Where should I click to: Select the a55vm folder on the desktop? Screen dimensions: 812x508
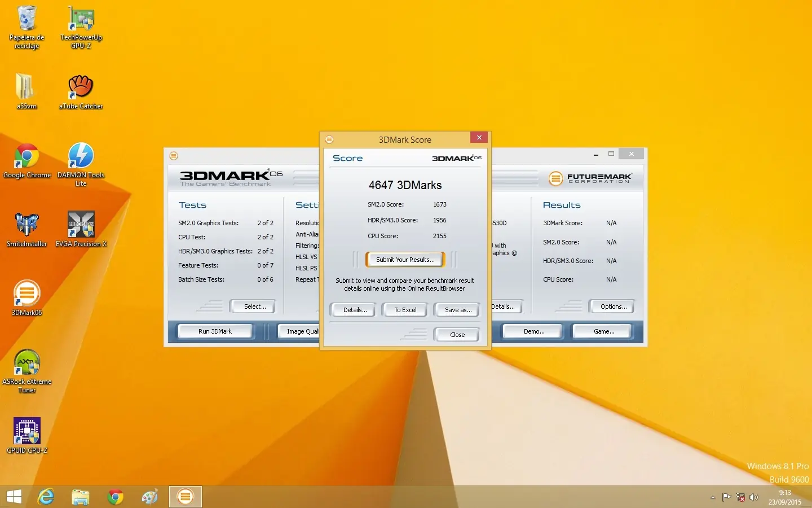coord(27,91)
